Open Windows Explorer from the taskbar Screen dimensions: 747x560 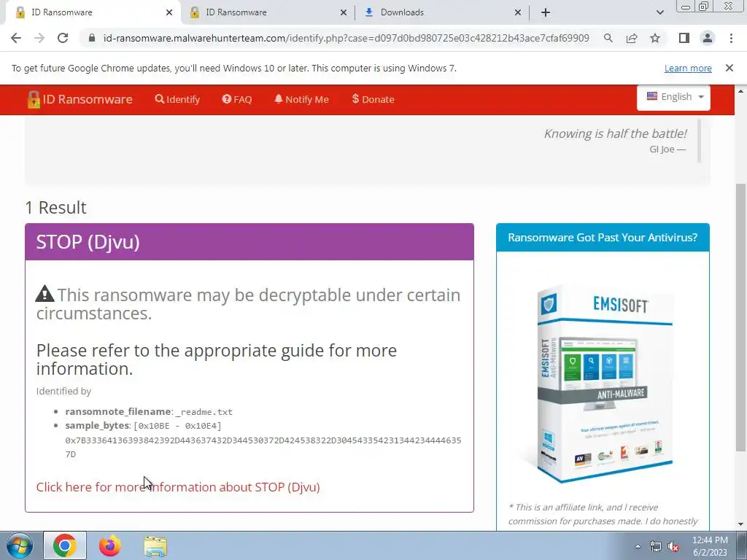tap(155, 546)
